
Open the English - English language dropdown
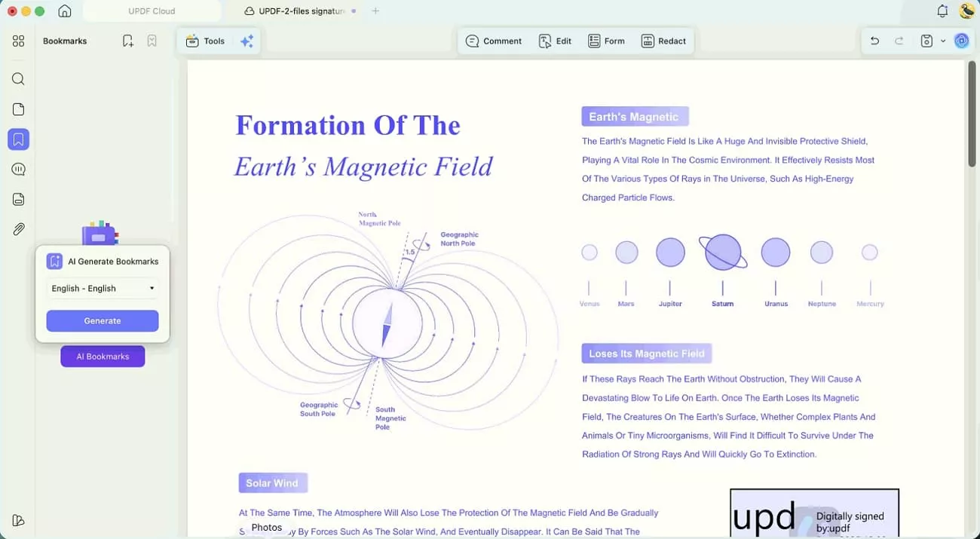point(102,288)
